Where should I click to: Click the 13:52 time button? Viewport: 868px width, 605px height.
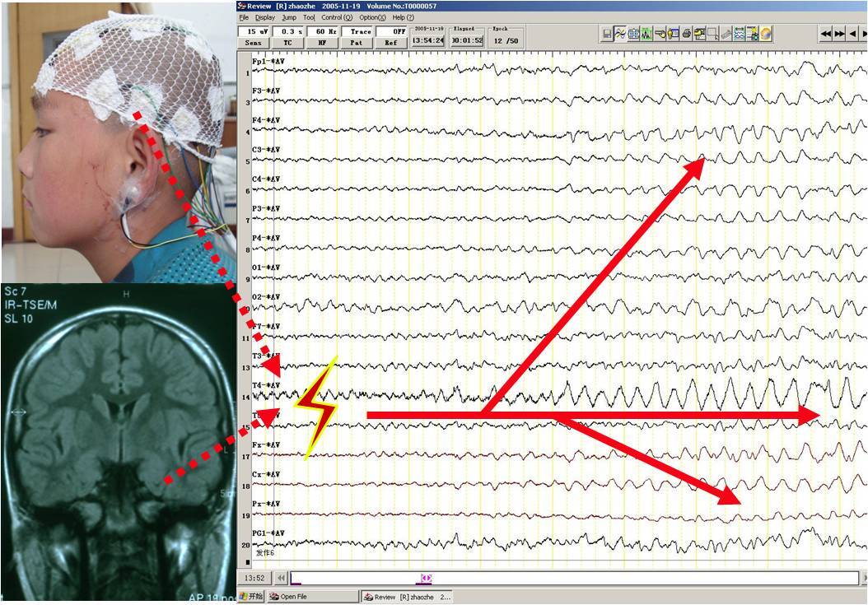(x=254, y=579)
